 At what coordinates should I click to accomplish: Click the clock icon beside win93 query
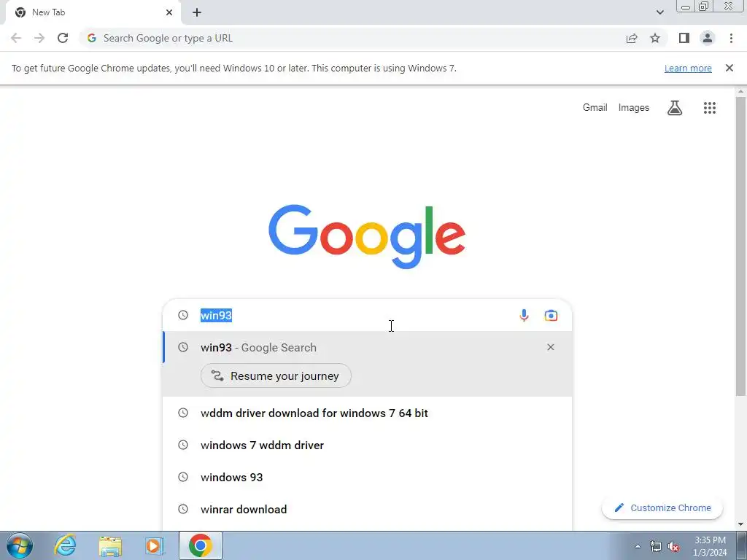pos(183,315)
